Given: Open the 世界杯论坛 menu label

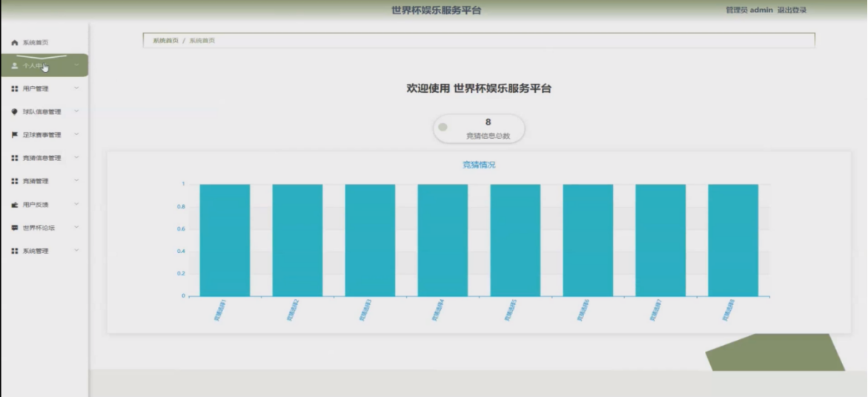Looking at the screenshot, I should click(39, 228).
